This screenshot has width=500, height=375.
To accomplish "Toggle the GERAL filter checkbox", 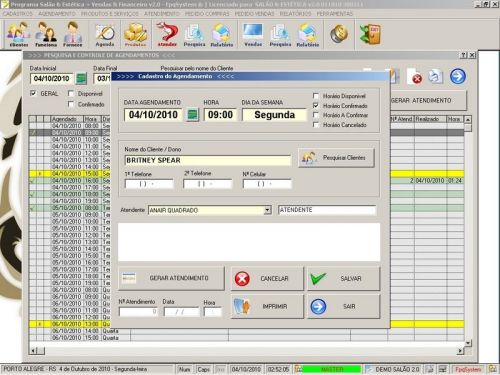I will point(33,93).
